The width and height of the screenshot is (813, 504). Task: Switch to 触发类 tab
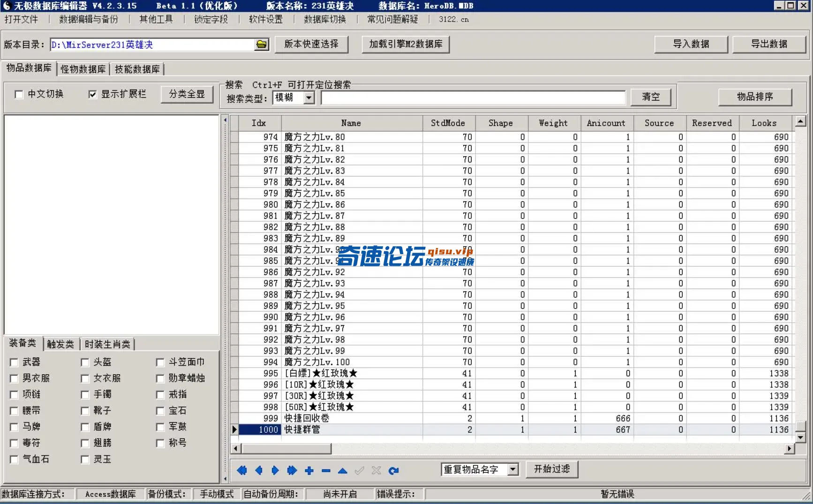point(60,344)
